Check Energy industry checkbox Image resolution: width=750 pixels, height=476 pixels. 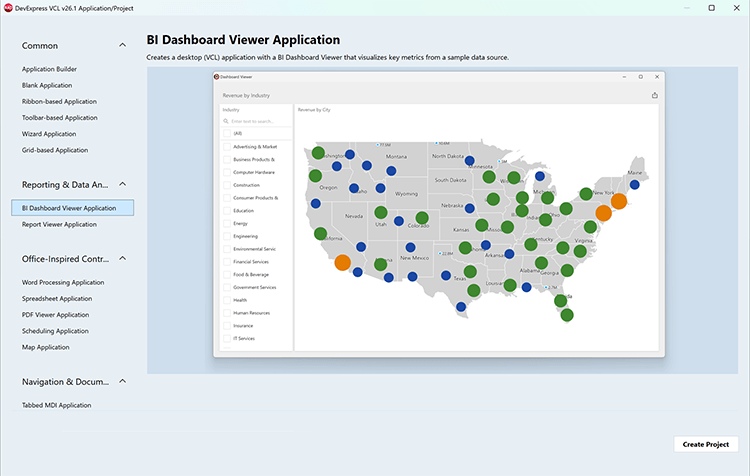point(227,223)
